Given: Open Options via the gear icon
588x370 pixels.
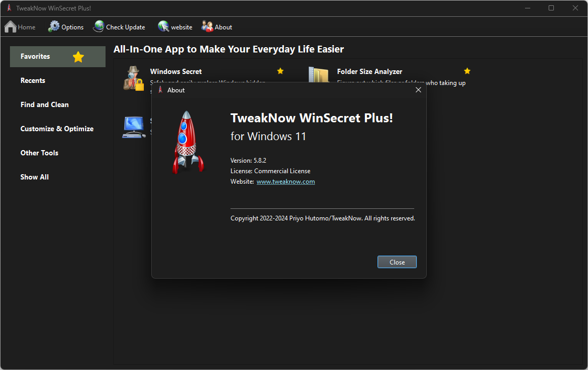Looking at the screenshot, I should point(54,26).
